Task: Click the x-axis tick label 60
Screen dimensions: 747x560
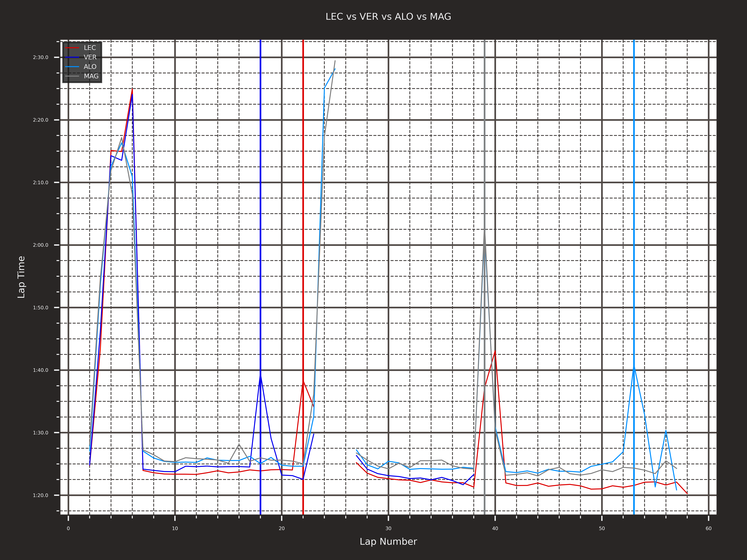Action: coord(708,529)
